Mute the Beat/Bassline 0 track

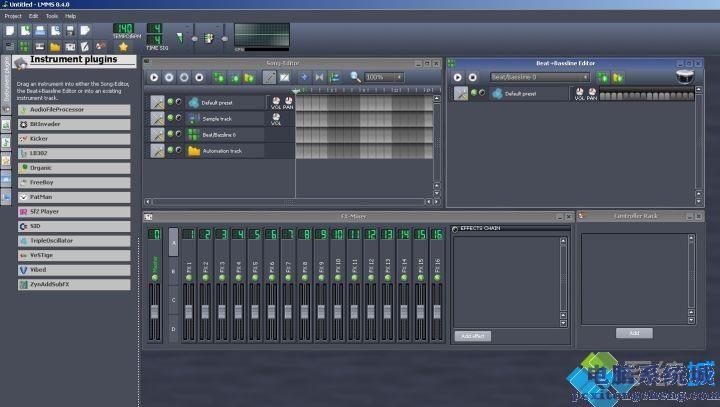coord(170,134)
